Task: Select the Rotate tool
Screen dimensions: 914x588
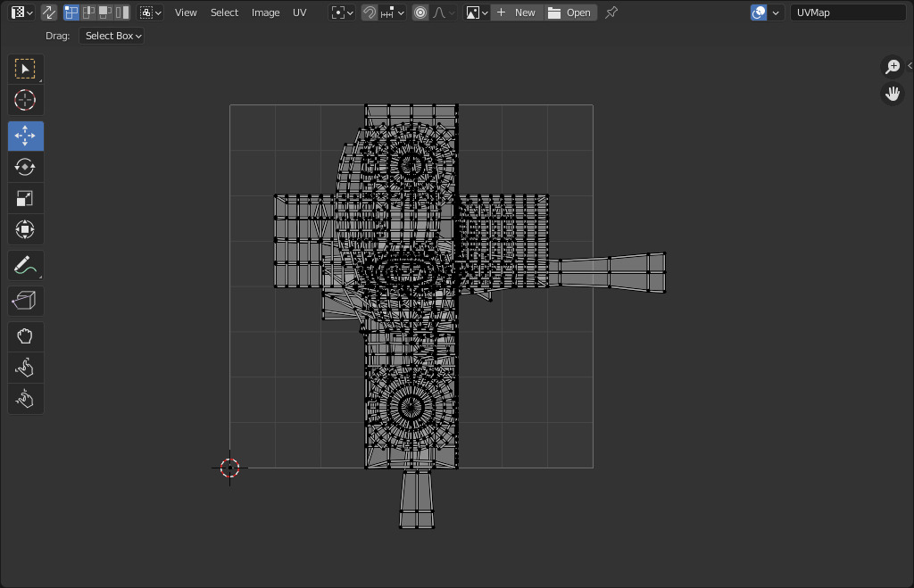Action: pos(25,167)
